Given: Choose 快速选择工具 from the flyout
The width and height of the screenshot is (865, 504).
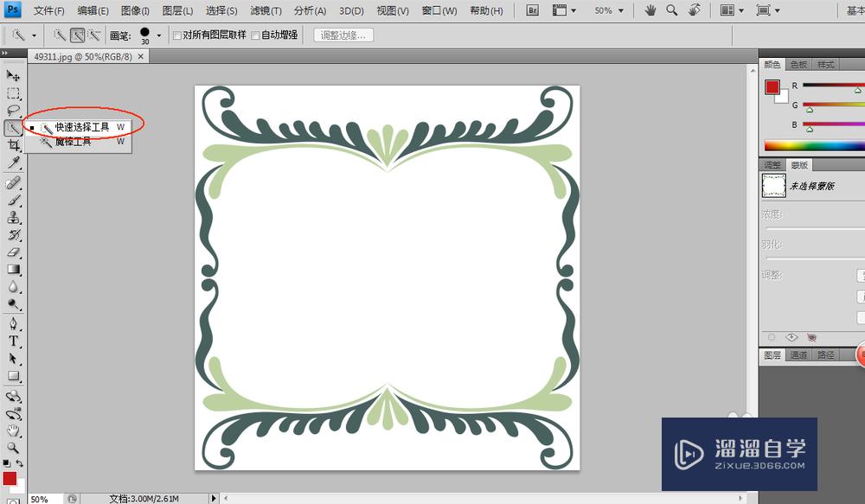Looking at the screenshot, I should pyautogui.click(x=78, y=127).
